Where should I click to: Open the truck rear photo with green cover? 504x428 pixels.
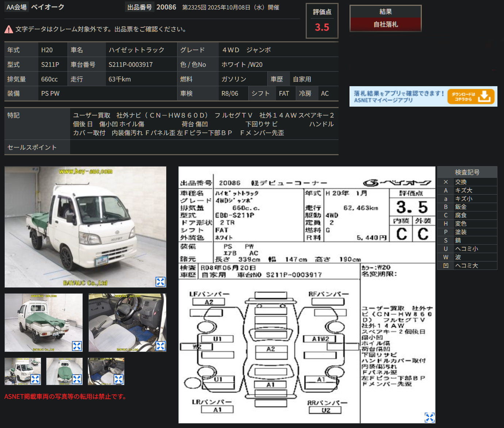point(43,322)
